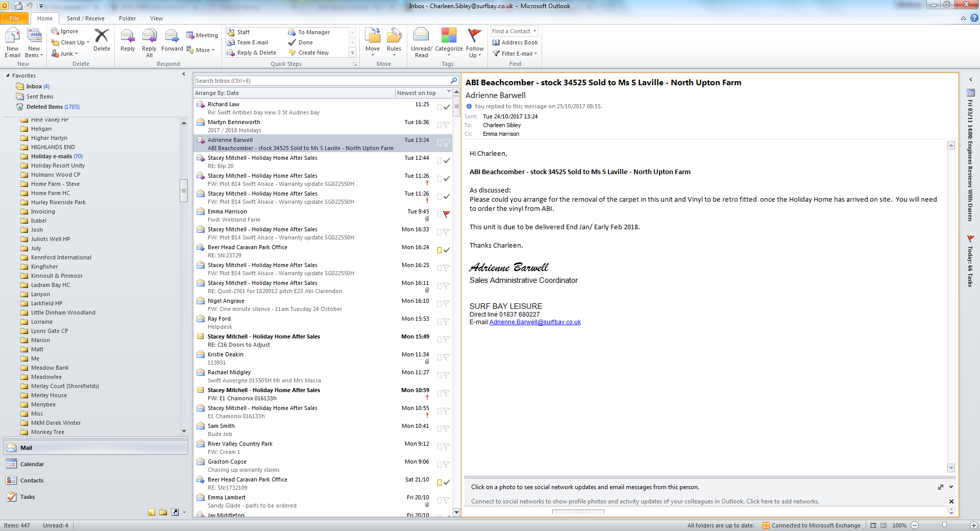Open Adrienne.Barwell@surfbay.co.uk email link

click(x=535, y=322)
